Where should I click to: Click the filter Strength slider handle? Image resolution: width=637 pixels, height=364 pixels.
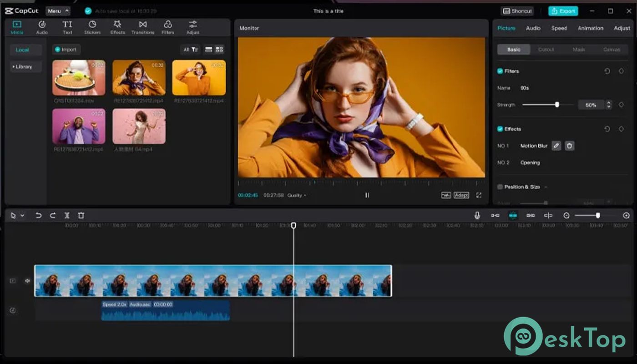(x=557, y=105)
